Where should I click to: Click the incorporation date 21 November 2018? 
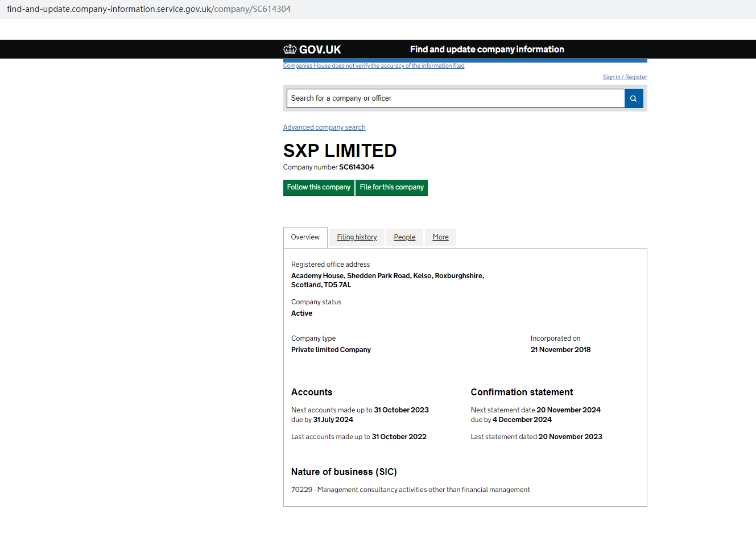pyautogui.click(x=561, y=350)
